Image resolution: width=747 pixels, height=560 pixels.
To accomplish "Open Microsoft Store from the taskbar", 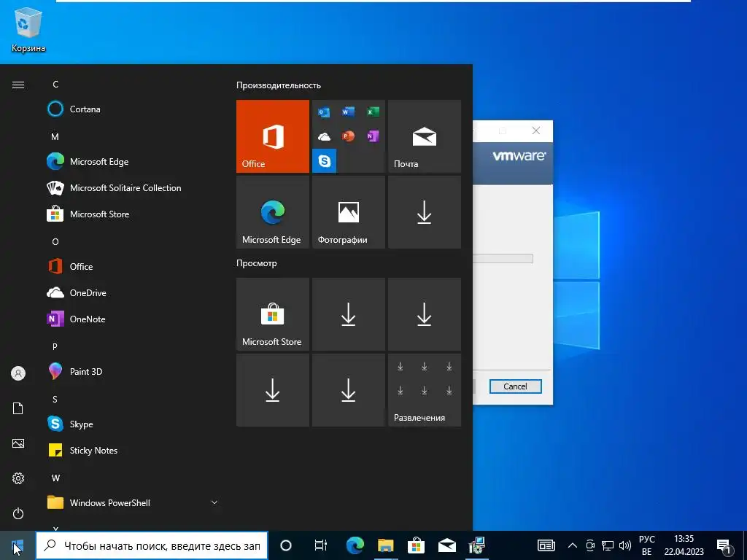I will 416,545.
